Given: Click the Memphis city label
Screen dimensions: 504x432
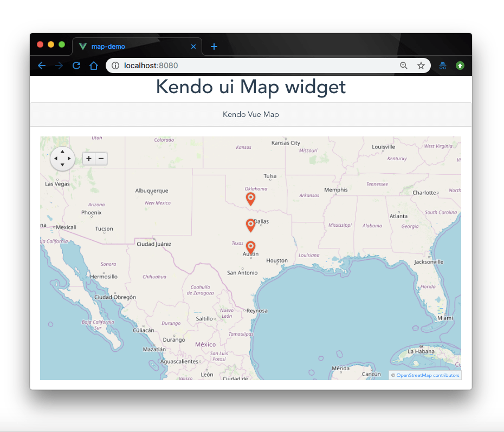Looking at the screenshot, I should coord(336,190).
